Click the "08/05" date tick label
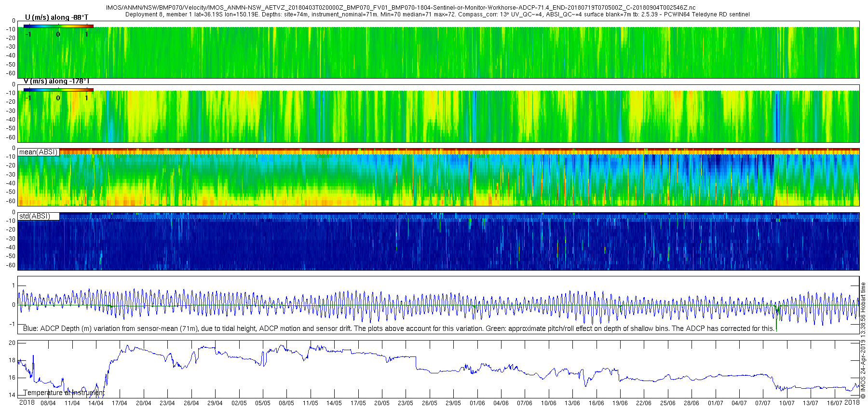Screen dimensions: 868x410 click(286, 403)
